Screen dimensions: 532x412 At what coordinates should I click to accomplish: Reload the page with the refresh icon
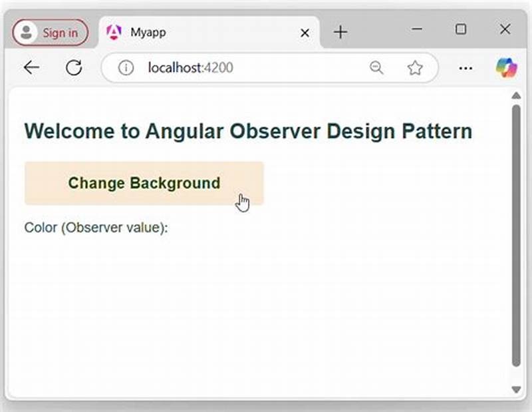click(x=74, y=67)
